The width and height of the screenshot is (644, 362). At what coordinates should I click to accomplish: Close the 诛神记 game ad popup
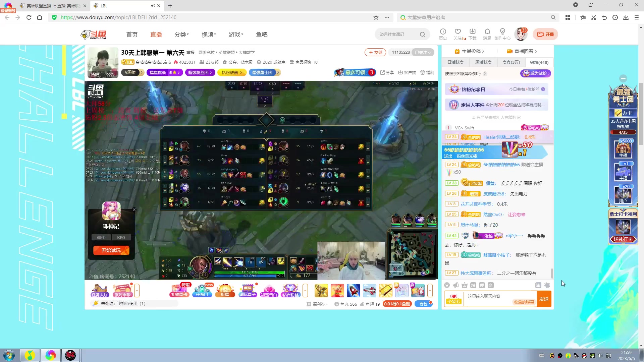(134, 209)
